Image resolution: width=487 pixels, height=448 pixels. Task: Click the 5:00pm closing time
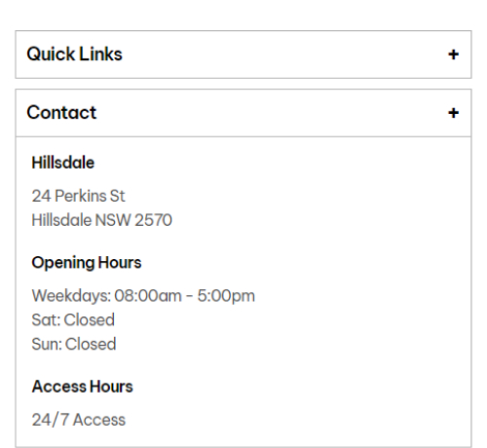(226, 296)
